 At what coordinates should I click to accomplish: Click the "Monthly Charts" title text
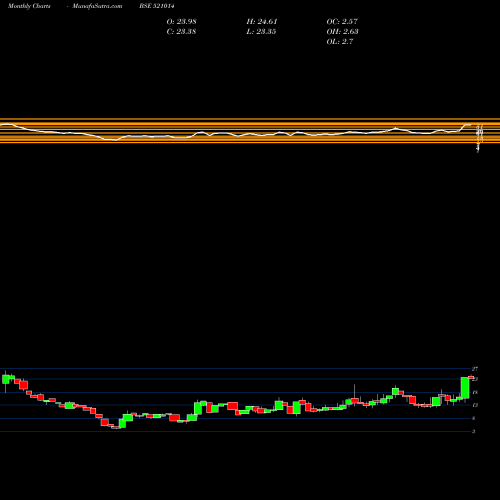pyautogui.click(x=29, y=6)
